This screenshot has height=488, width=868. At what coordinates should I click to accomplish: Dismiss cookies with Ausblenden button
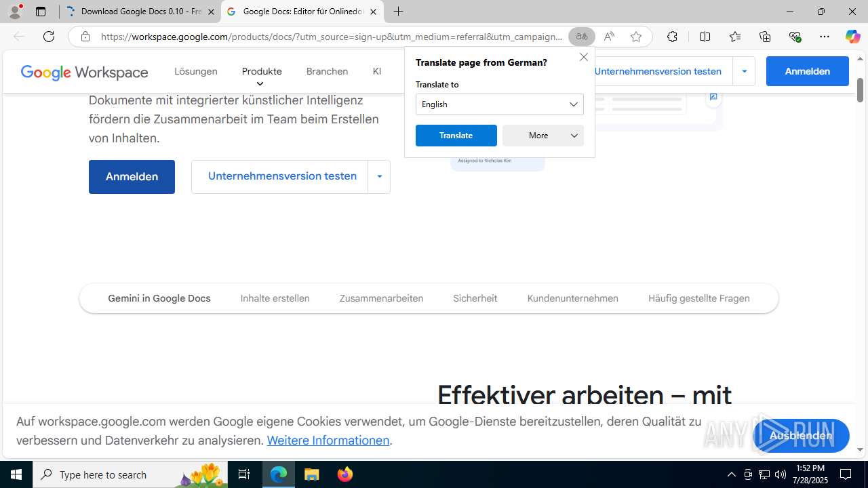click(801, 436)
